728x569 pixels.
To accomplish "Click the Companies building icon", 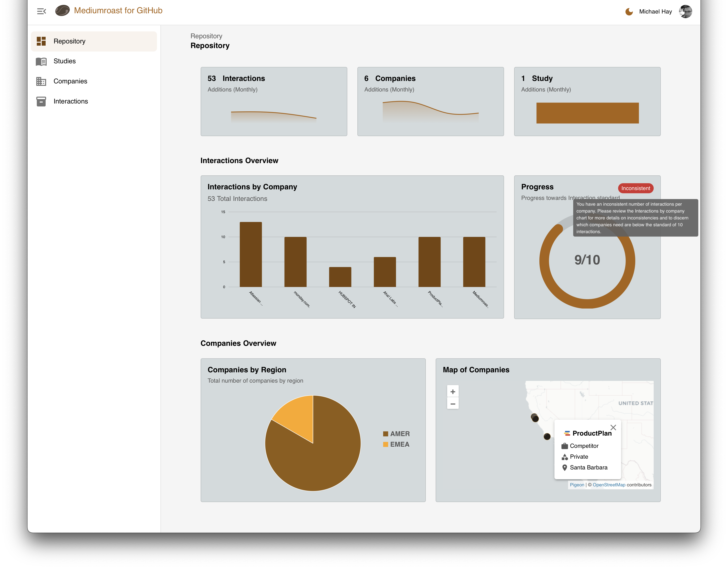I will pyautogui.click(x=41, y=81).
